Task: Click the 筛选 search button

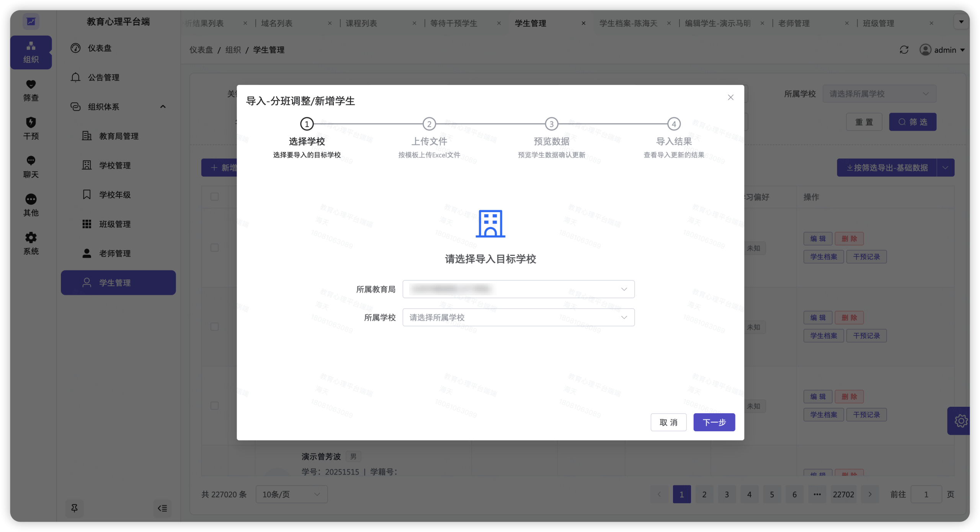Action: pyautogui.click(x=912, y=122)
